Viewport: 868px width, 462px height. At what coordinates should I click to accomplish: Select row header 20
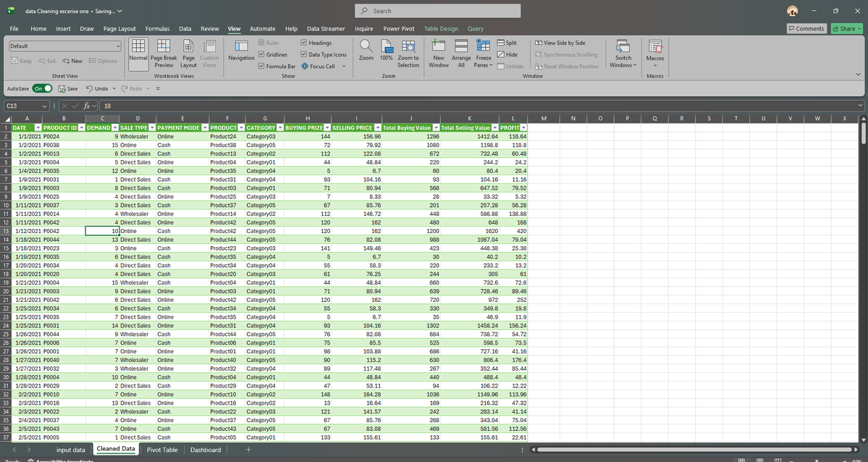(x=6, y=291)
